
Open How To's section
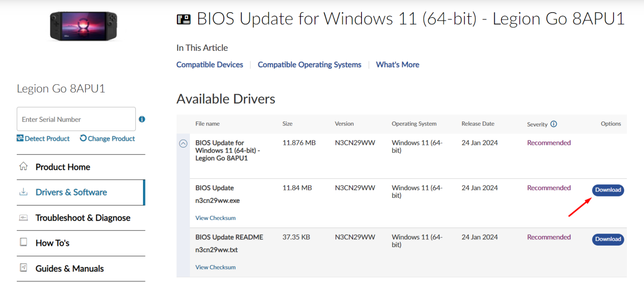[x=52, y=243]
